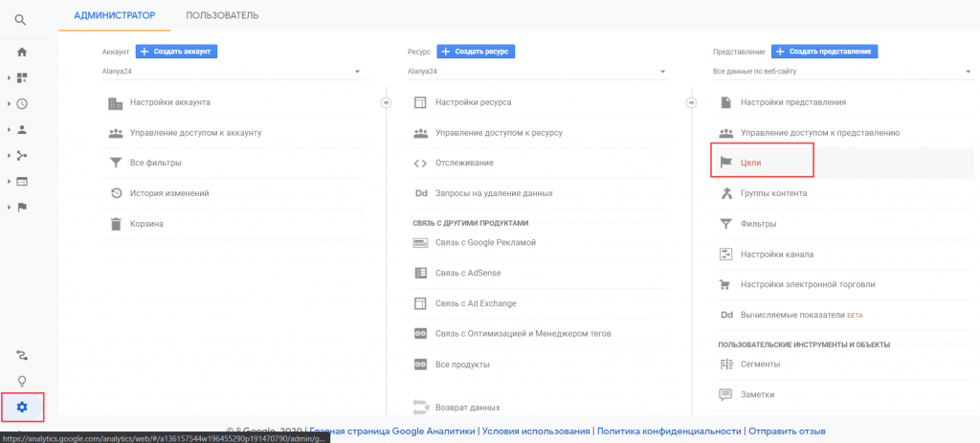The width and height of the screenshot is (980, 443).
Task: Click shopping cart icon beside Настройки электронной торговли
Action: [x=725, y=285]
